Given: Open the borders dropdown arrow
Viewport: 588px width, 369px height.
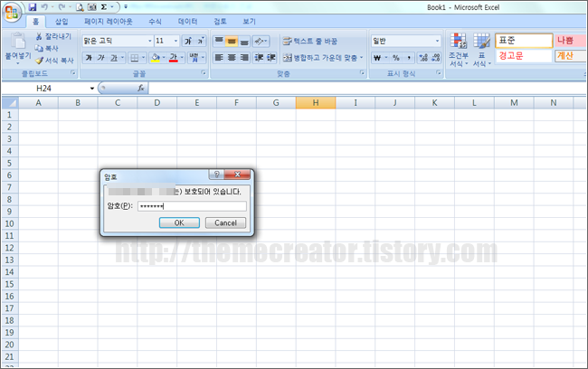Looking at the screenshot, I should point(143,58).
